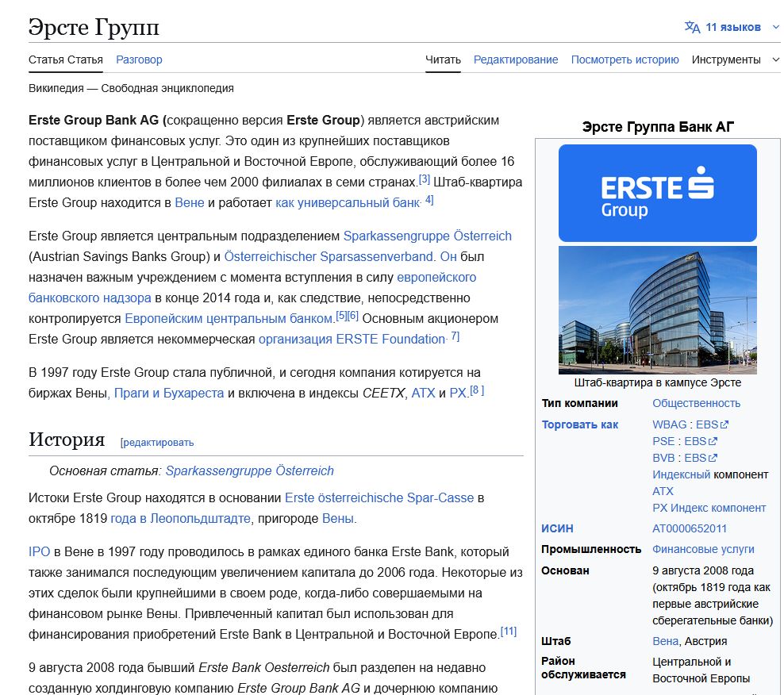Switch to the Разговор tab
Image resolution: width=784 pixels, height=695 pixels.
pyautogui.click(x=139, y=60)
